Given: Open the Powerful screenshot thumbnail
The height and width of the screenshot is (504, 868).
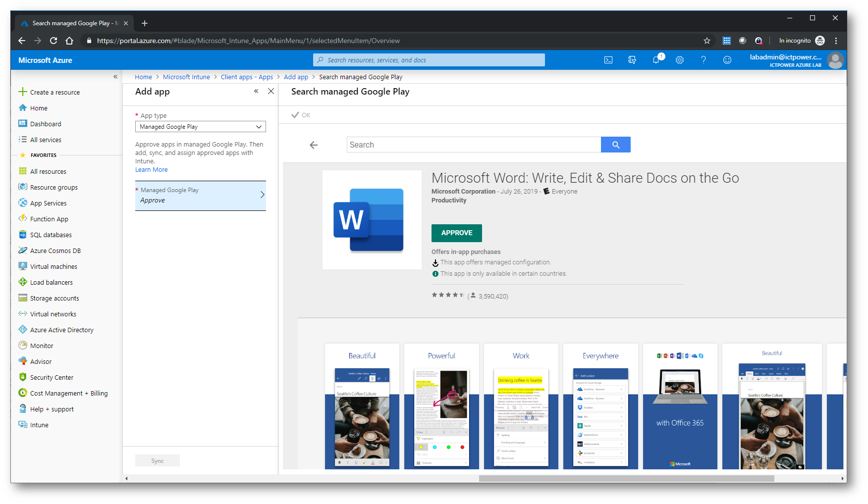Looking at the screenshot, I should (x=441, y=406).
